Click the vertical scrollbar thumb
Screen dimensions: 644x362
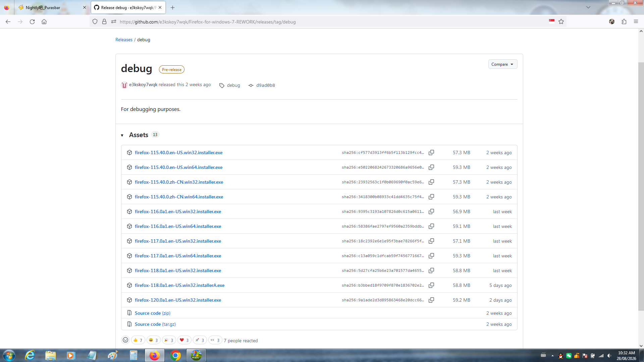tap(641, 187)
